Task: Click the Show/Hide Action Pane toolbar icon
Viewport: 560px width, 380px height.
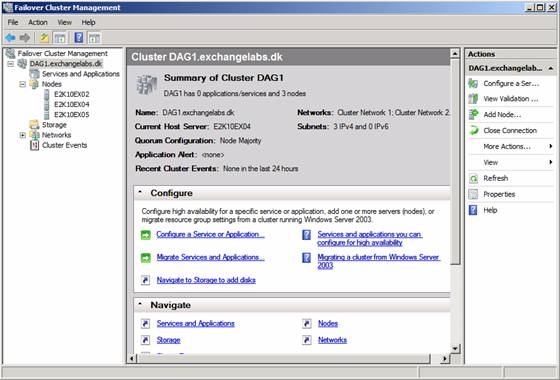Action: (x=94, y=38)
